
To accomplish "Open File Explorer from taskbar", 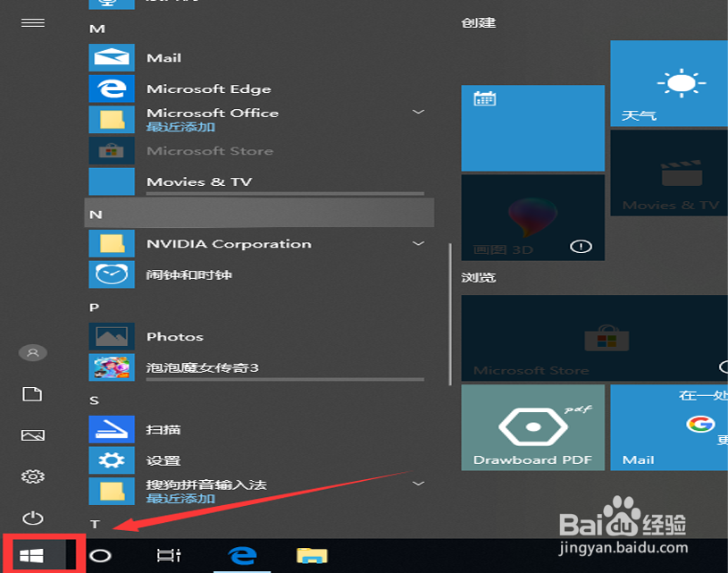I will point(312,555).
